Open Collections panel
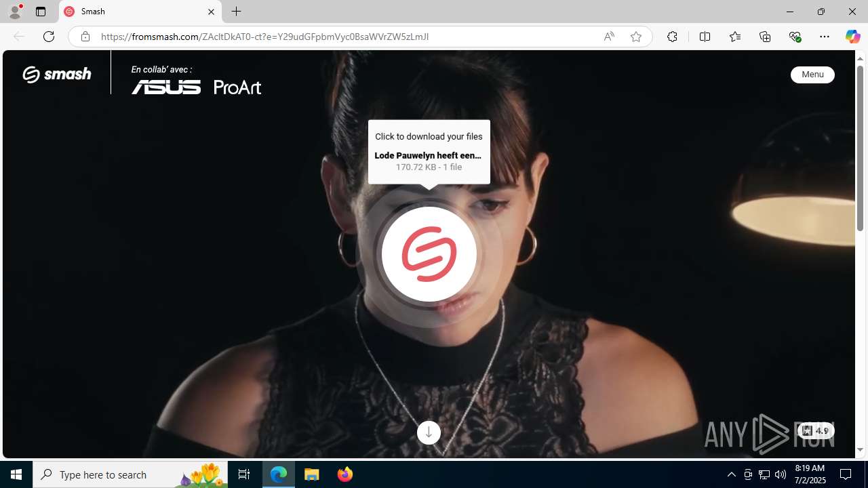This screenshot has width=868, height=488. [765, 37]
